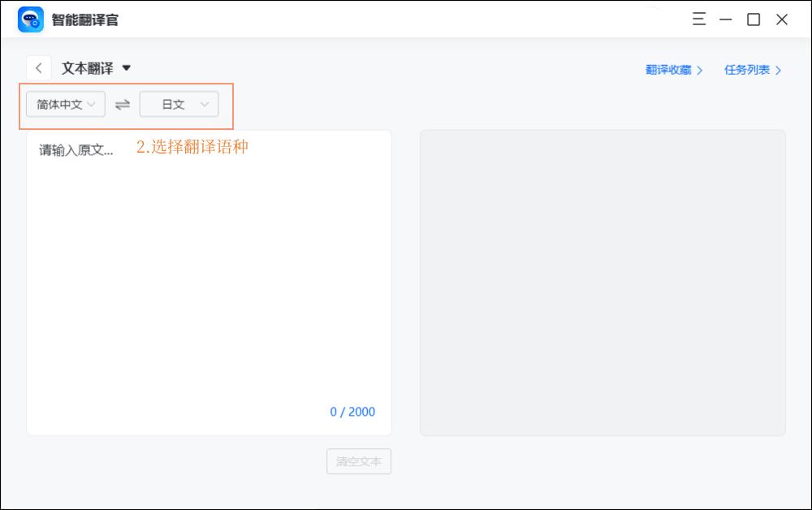Focus the 请输入原文 text input area
The image size is (812, 510).
click(209, 283)
